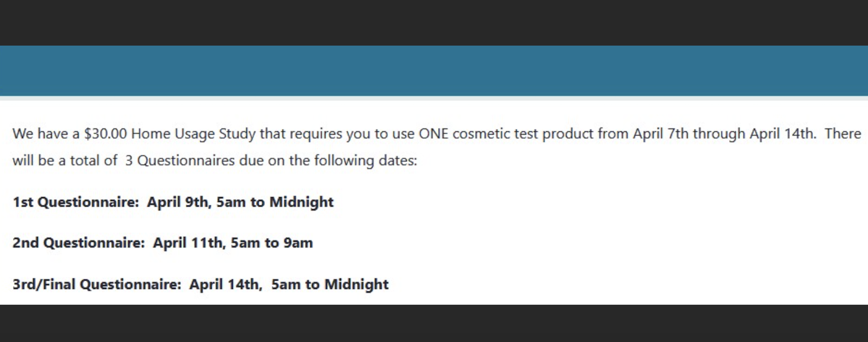
Task: Click the blue header banner
Action: 434,71
